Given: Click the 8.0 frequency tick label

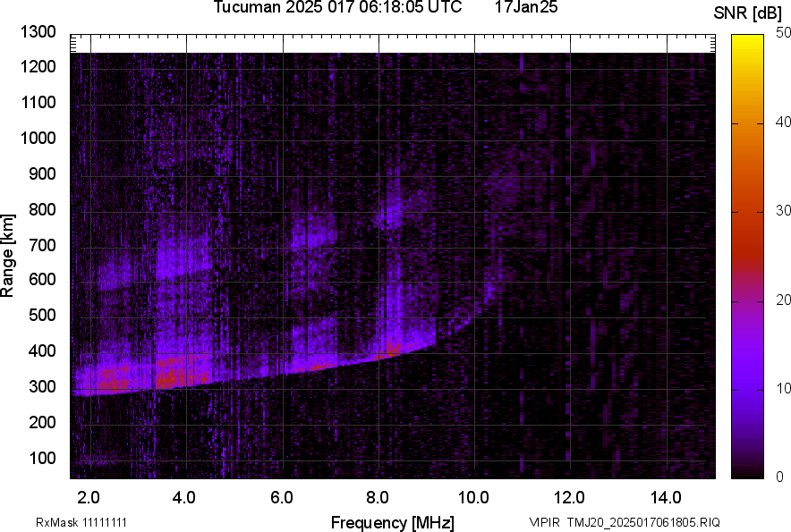Looking at the screenshot, I should point(377,497).
